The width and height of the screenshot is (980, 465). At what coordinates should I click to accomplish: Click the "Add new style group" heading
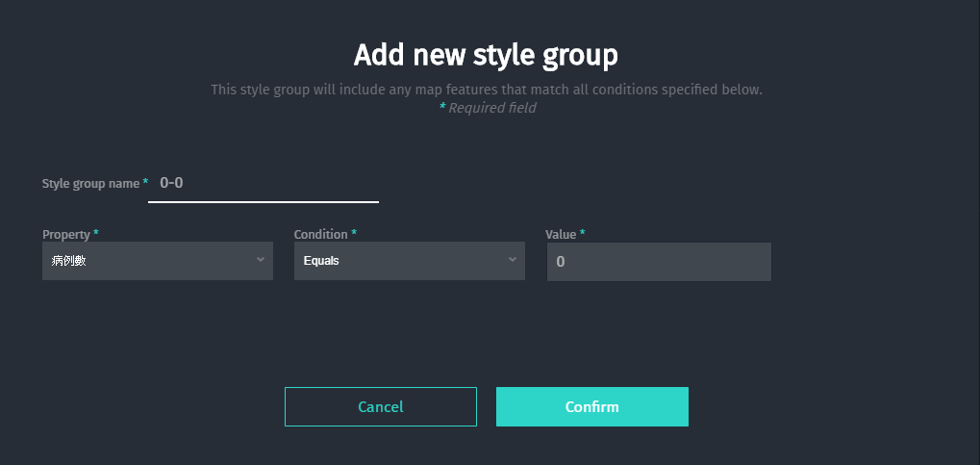point(486,55)
